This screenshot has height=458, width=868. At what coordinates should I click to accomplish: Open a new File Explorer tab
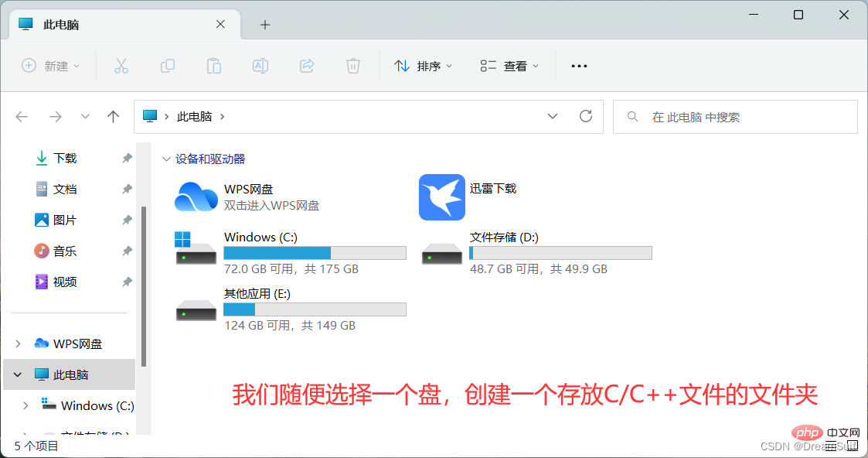click(x=264, y=24)
